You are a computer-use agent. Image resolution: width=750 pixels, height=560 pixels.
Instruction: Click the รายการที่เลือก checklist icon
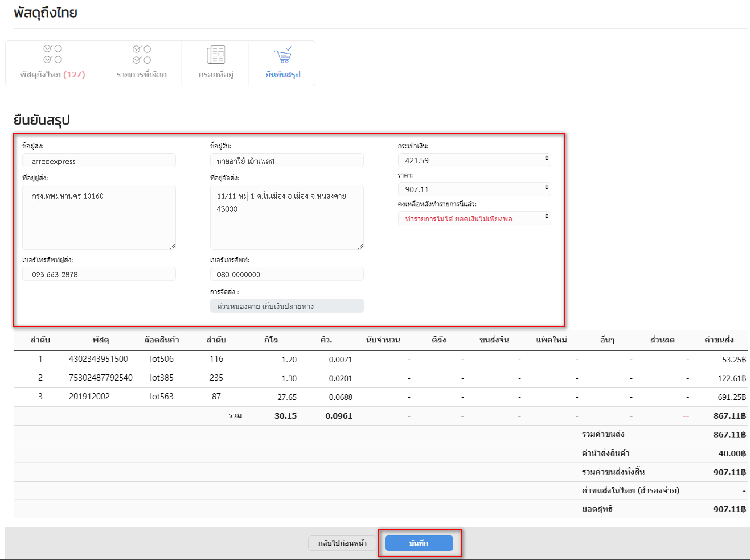tap(142, 54)
